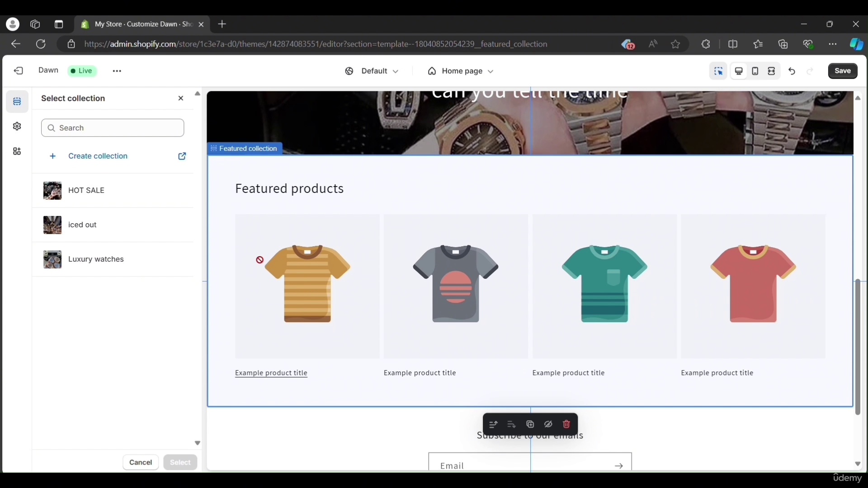Image resolution: width=868 pixels, height=488 pixels.
Task: Click the close panel X icon
Action: point(181,98)
